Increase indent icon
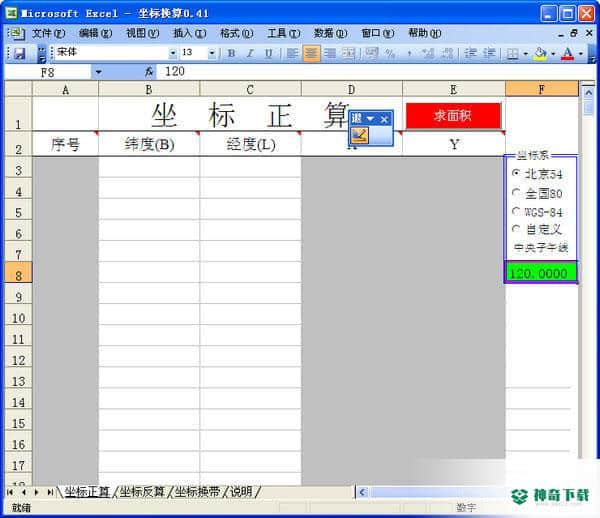 pyautogui.click(x=489, y=53)
